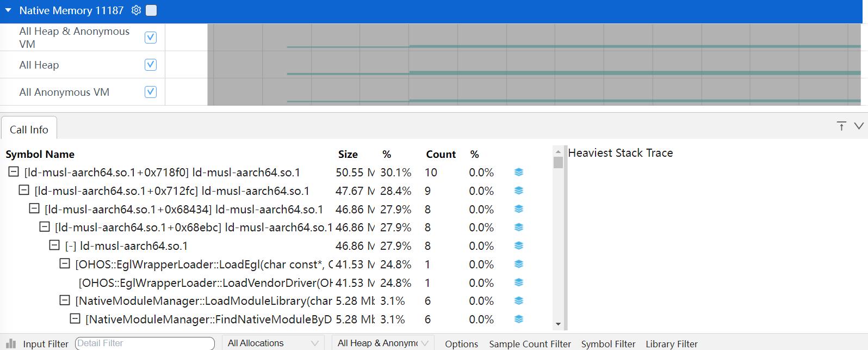The height and width of the screenshot is (350, 868).
Task: Click stack icon for FindNativeModuleByD row
Action: [x=518, y=320]
